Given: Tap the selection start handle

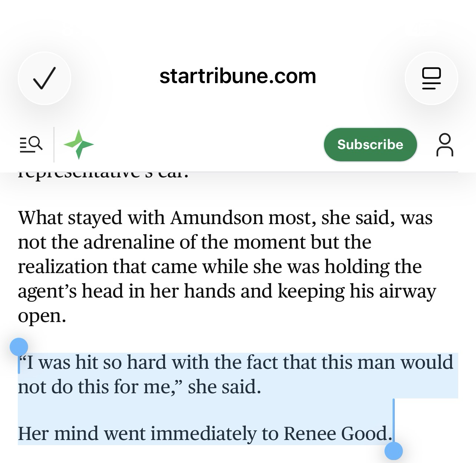Looking at the screenshot, I should (19, 348).
